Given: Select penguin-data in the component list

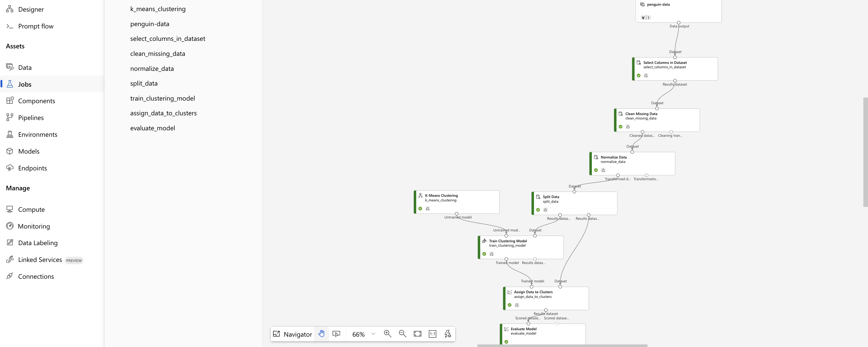Looking at the screenshot, I should click(x=150, y=24).
